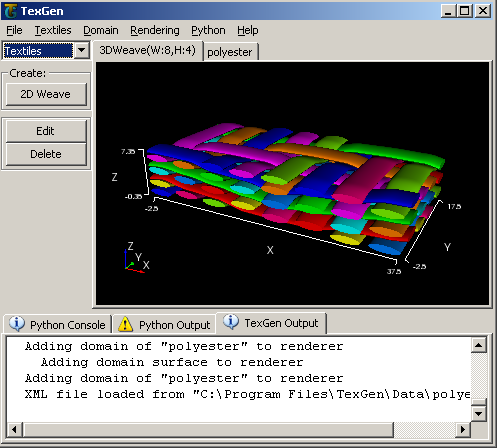This screenshot has height=448, width=497.
Task: Open the Domain menu
Action: pos(101,30)
